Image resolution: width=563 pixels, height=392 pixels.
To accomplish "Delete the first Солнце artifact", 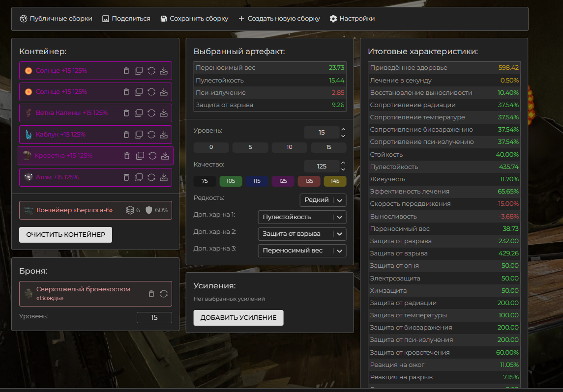I will point(126,71).
